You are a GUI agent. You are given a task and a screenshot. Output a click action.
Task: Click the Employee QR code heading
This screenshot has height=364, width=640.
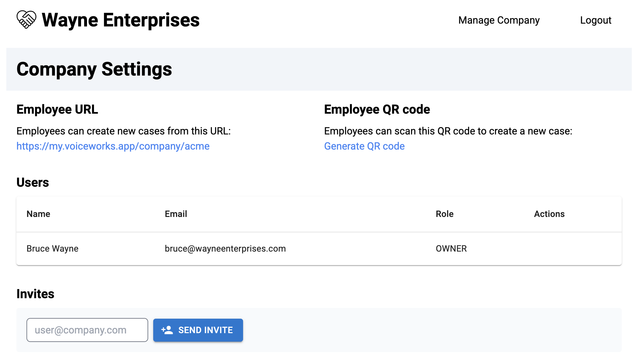point(377,109)
